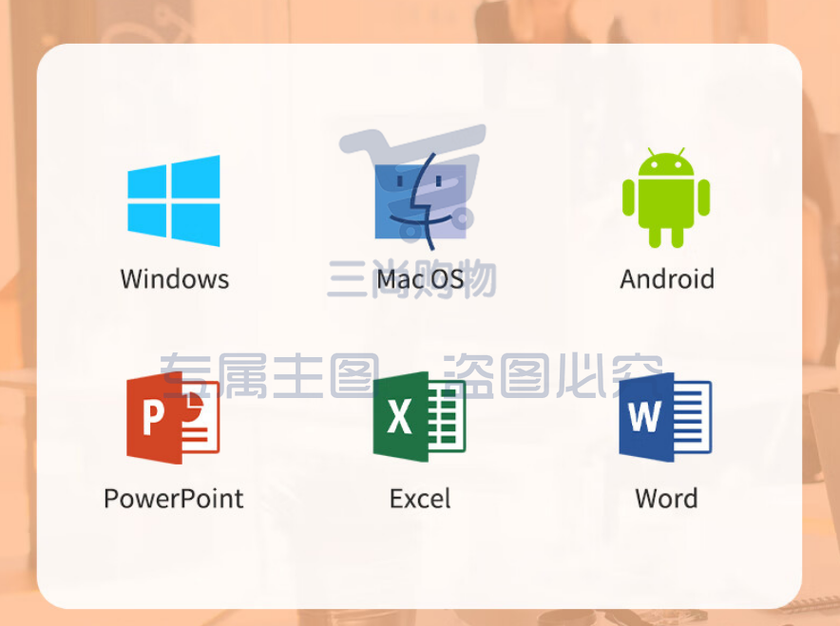The width and height of the screenshot is (840, 626).
Task: Select the "Excel" text label
Action: (x=420, y=499)
